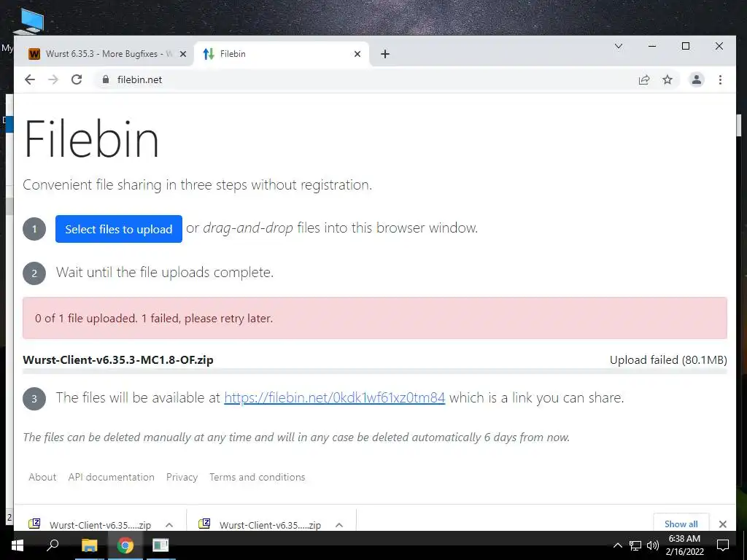
Task: Reload the filebin.net page
Action: (77, 79)
